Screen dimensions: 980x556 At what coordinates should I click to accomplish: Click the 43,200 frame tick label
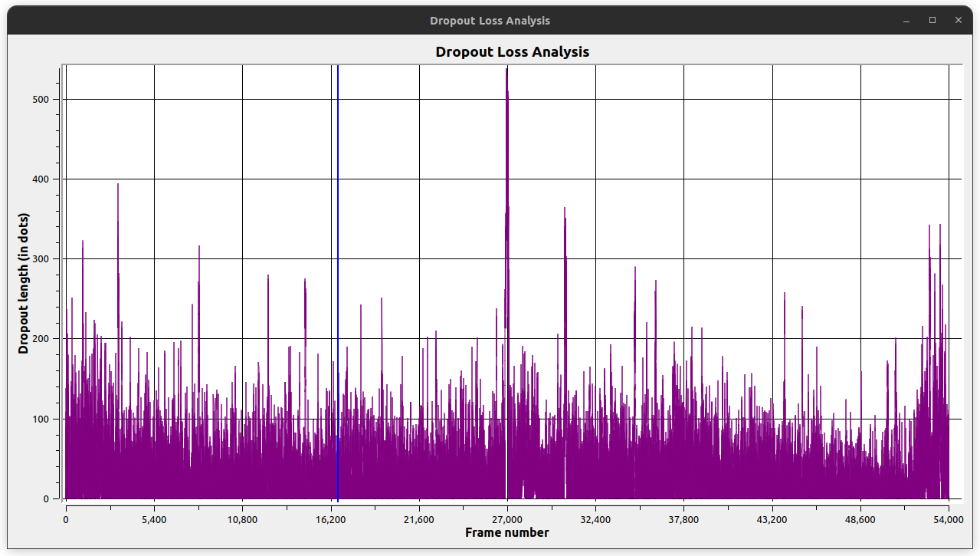pos(772,519)
